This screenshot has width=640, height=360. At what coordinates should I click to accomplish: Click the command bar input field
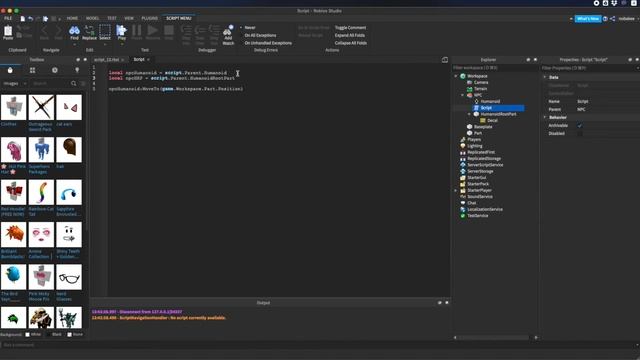point(318,345)
